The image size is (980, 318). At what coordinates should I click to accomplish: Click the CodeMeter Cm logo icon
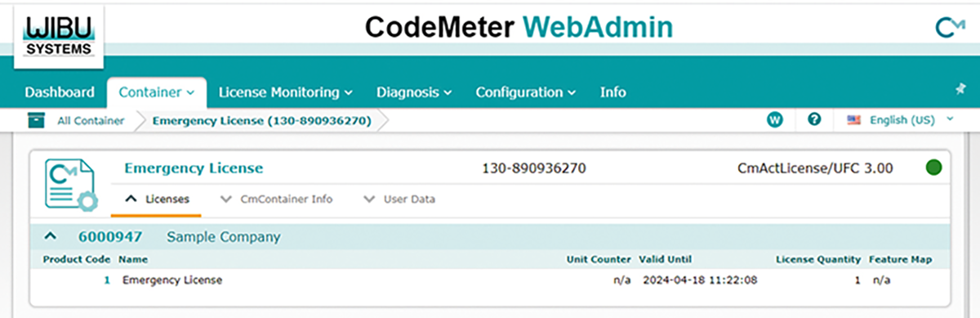click(950, 29)
